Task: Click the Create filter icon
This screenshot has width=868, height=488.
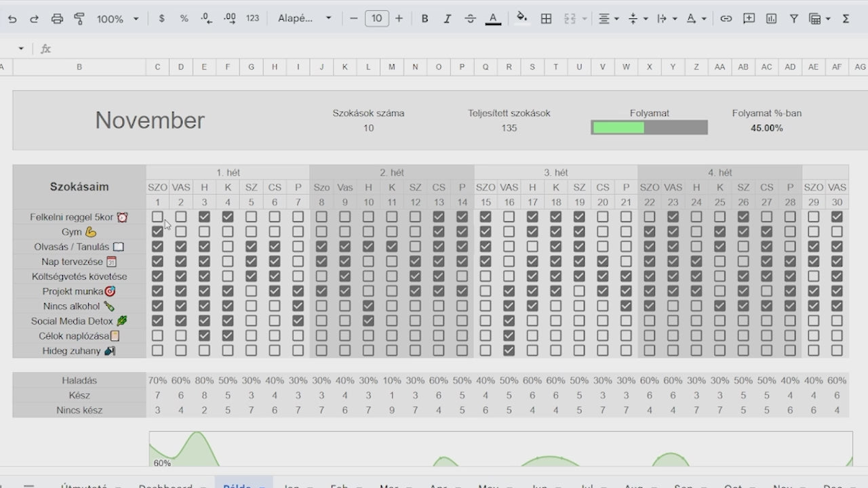Action: point(793,19)
